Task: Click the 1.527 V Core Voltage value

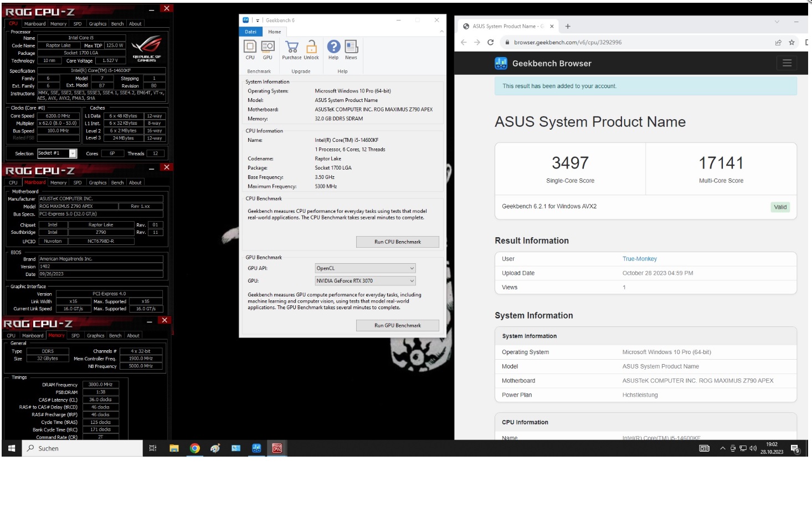Action: (110, 60)
